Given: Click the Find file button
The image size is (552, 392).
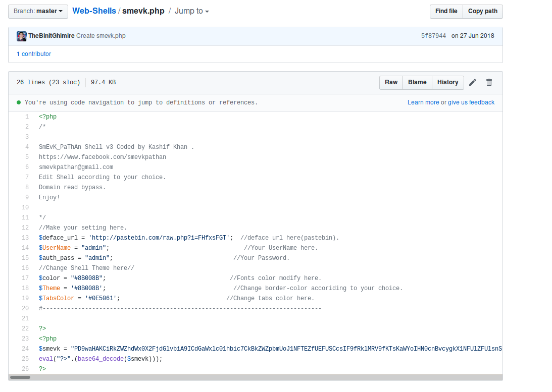Looking at the screenshot, I should click(446, 11).
